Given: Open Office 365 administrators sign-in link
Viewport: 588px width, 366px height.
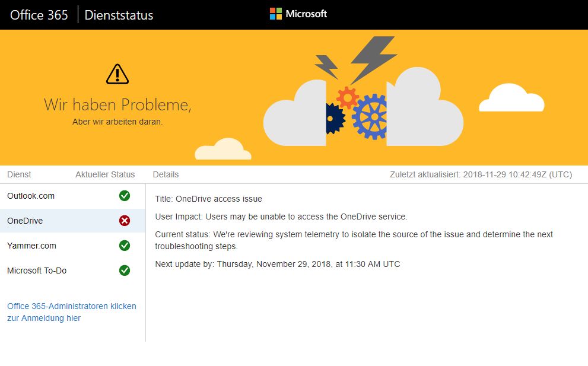Looking at the screenshot, I should [71, 312].
